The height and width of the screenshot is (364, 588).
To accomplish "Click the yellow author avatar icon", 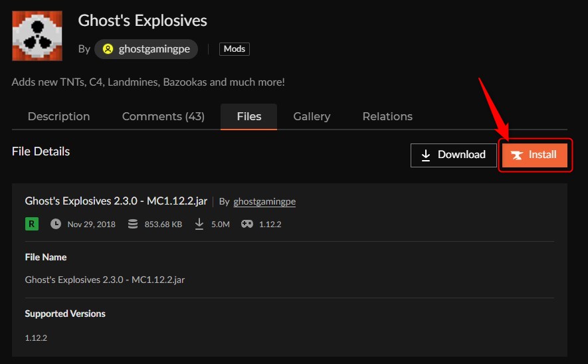I will pos(108,49).
